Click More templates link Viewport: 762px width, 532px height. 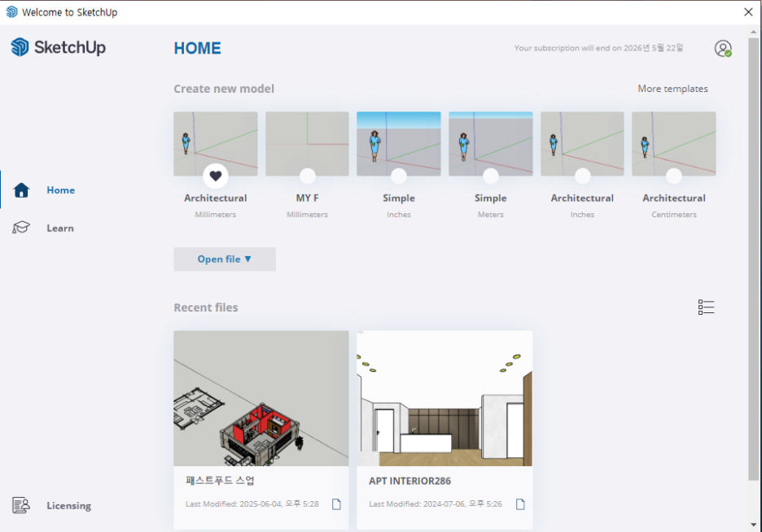pos(672,89)
